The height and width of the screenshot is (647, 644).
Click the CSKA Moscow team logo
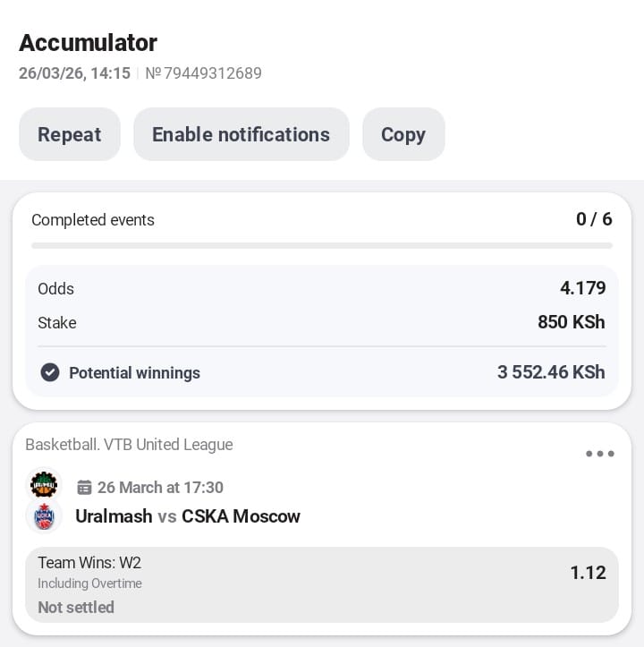click(43, 516)
